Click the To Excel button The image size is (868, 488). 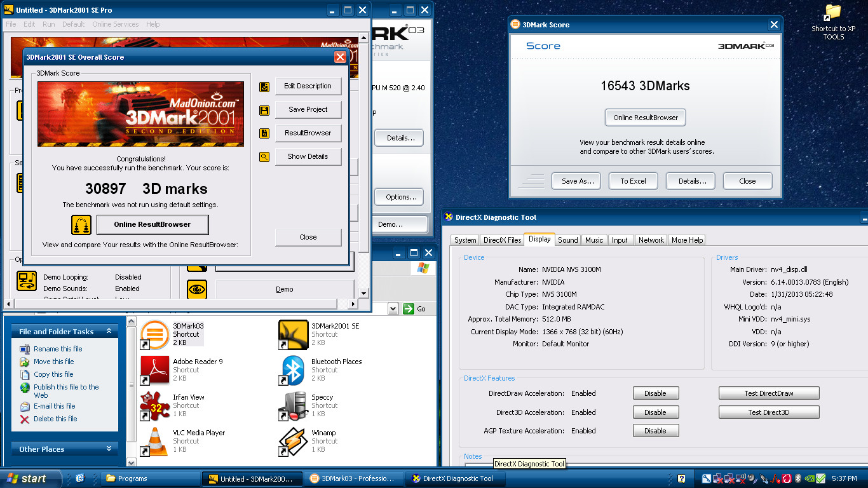(x=634, y=181)
